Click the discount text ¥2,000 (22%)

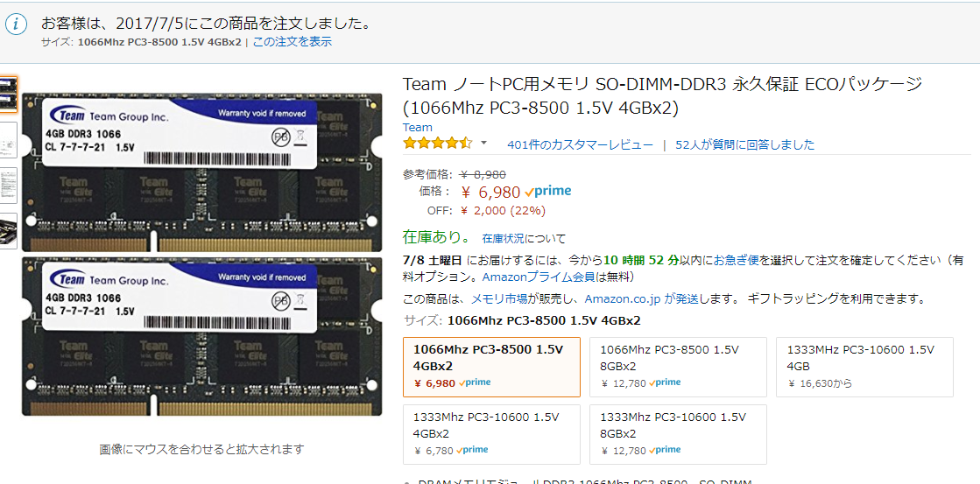pyautogui.click(x=503, y=210)
